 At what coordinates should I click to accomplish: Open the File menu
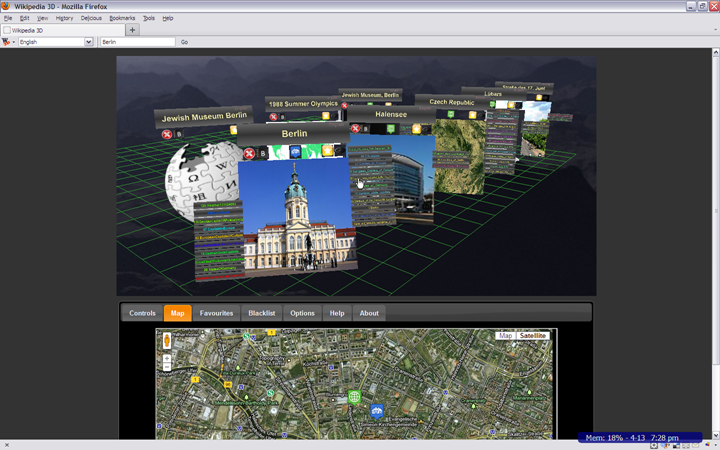click(8, 18)
